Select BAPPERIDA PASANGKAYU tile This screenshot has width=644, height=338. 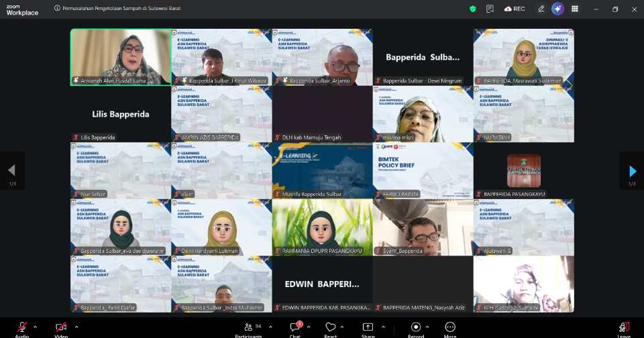[x=524, y=170]
